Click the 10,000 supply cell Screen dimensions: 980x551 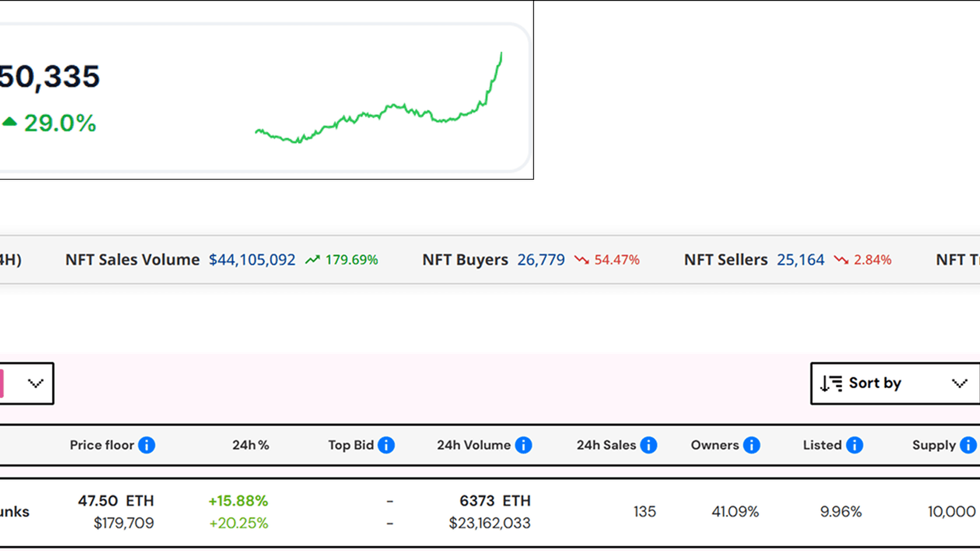point(951,512)
